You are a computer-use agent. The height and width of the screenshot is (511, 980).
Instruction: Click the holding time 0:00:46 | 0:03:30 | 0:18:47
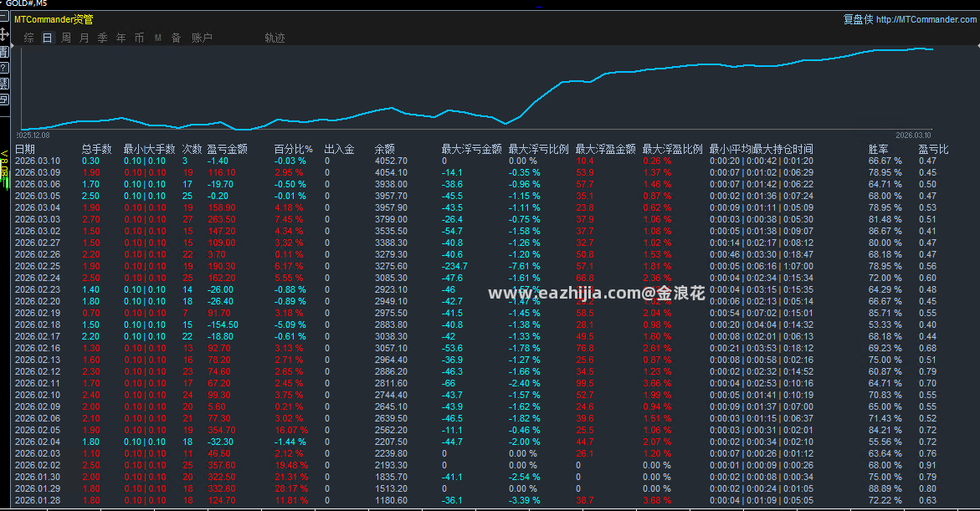pyautogui.click(x=762, y=254)
